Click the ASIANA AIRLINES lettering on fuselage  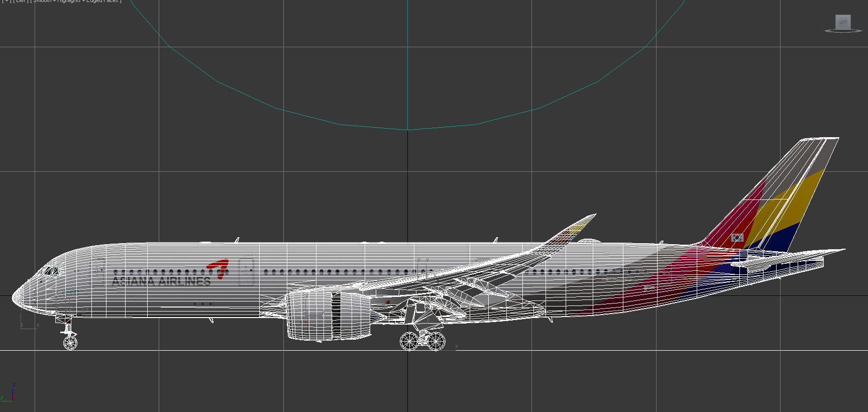click(x=161, y=281)
